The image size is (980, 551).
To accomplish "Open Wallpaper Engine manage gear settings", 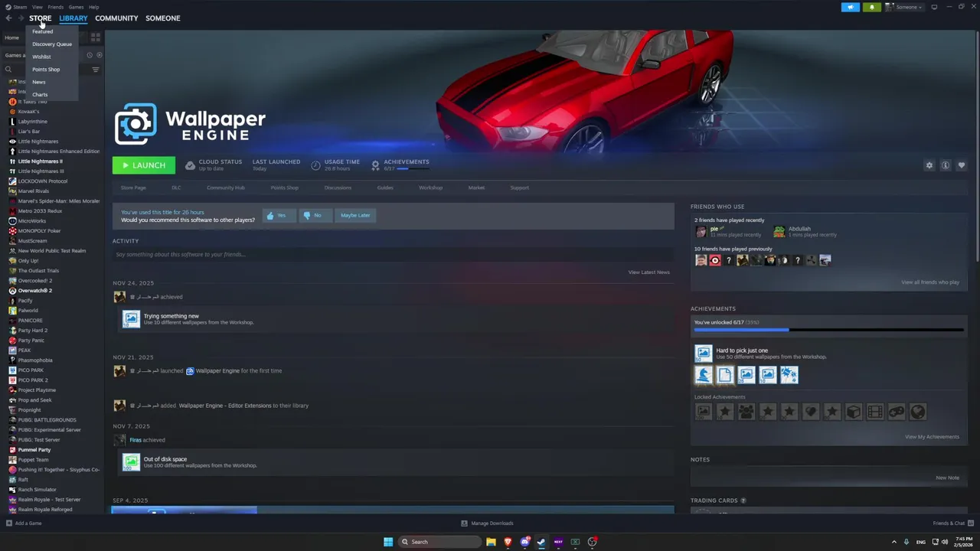I will (x=929, y=165).
